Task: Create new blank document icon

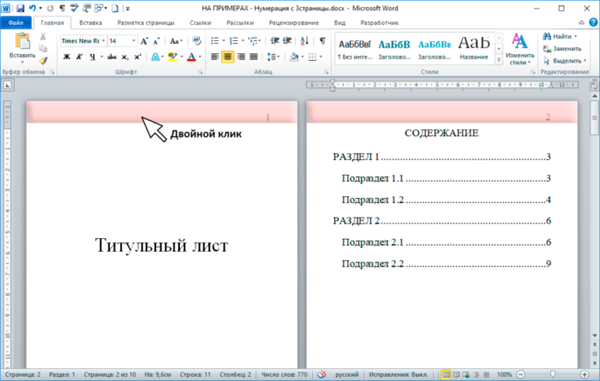Action: click(x=115, y=8)
